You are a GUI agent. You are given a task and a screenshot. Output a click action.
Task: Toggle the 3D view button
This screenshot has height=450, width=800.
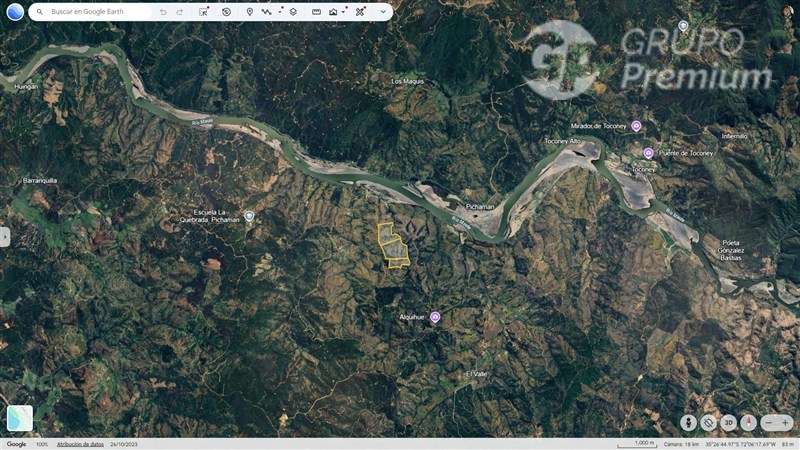(x=729, y=422)
